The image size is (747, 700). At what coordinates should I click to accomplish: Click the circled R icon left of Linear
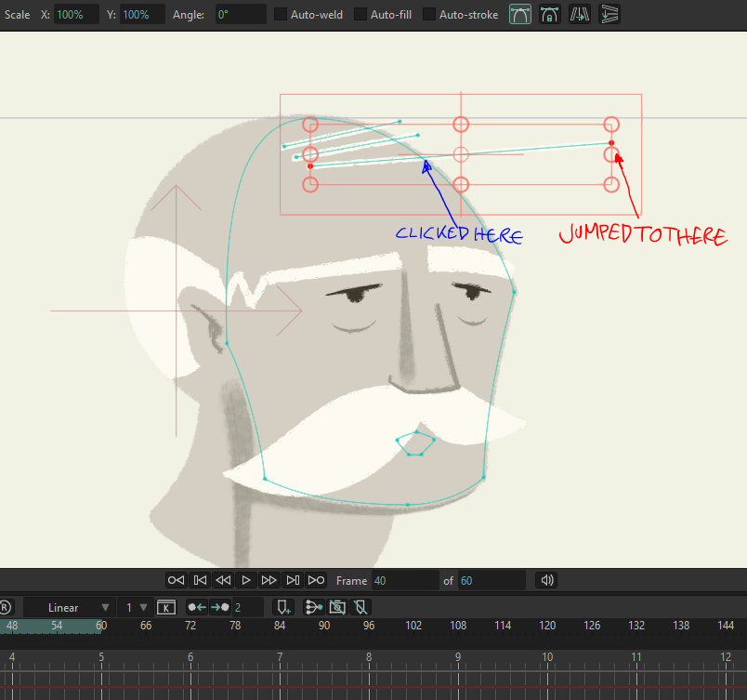[5, 608]
